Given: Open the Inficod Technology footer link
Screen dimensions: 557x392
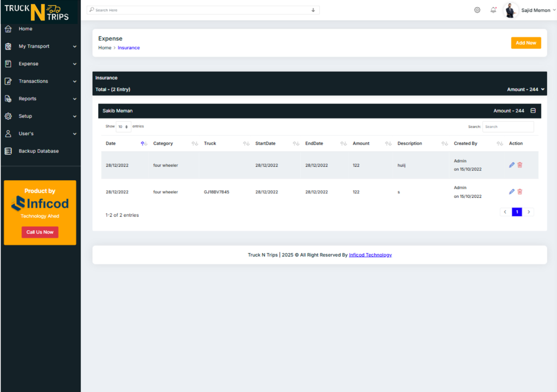Looking at the screenshot, I should tap(370, 255).
